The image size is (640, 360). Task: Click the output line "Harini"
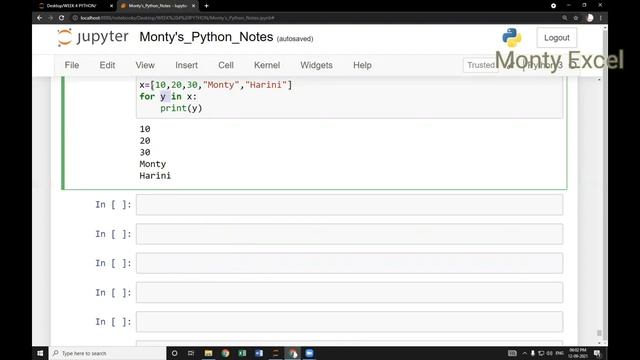(x=155, y=176)
